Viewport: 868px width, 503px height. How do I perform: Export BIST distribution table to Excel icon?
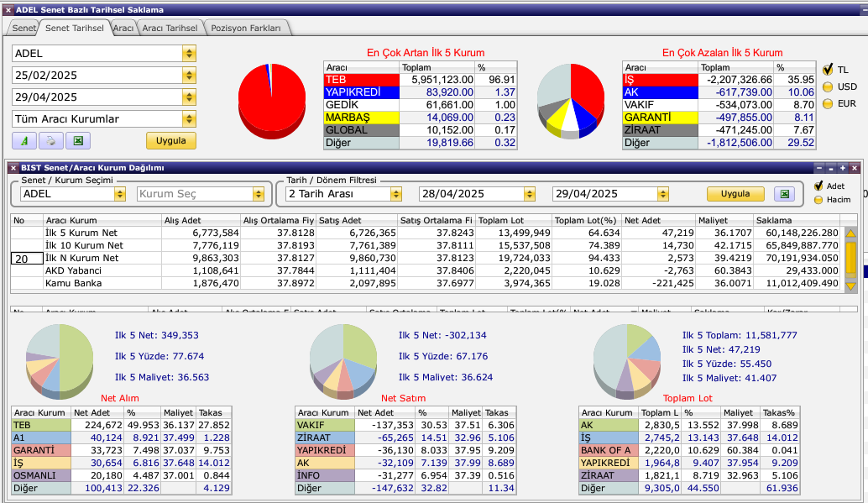click(x=784, y=194)
